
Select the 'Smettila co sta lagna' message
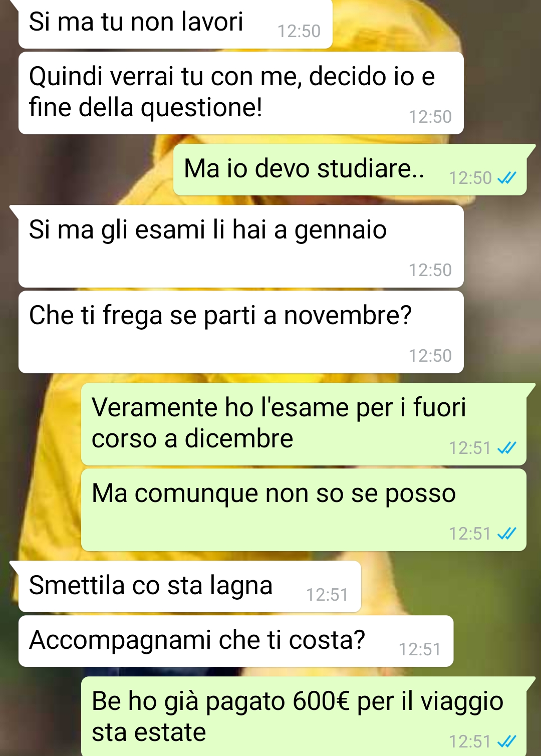pos(190,587)
